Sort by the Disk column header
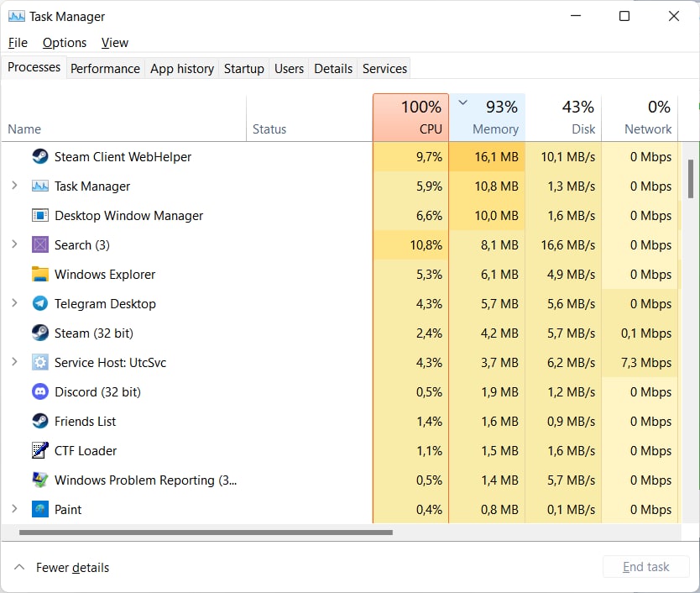The height and width of the screenshot is (593, 700). (563, 117)
